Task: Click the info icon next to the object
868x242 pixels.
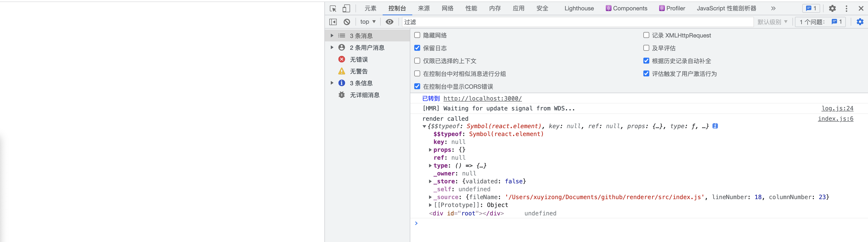Action: 715,126
